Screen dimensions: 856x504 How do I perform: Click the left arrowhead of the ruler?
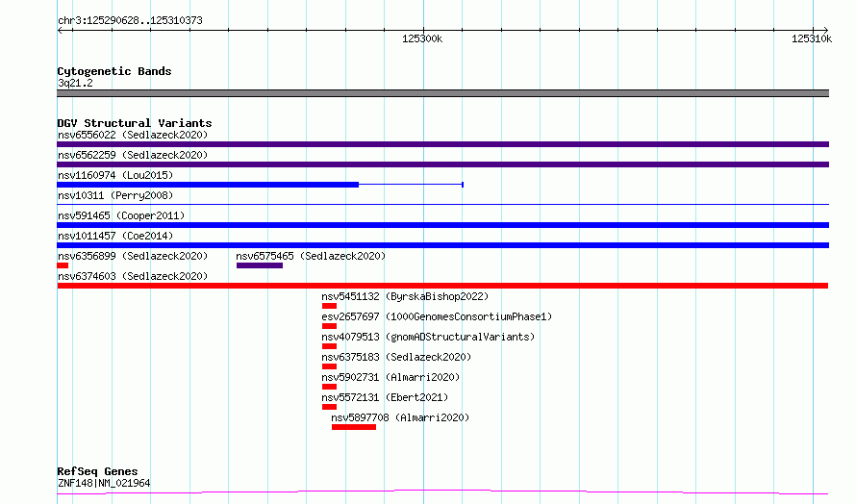click(x=60, y=30)
